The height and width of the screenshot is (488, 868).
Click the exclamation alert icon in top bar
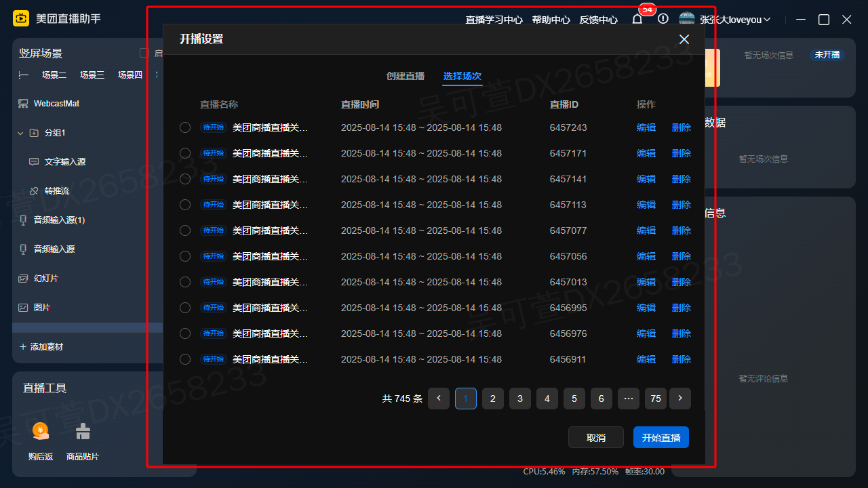click(x=663, y=20)
